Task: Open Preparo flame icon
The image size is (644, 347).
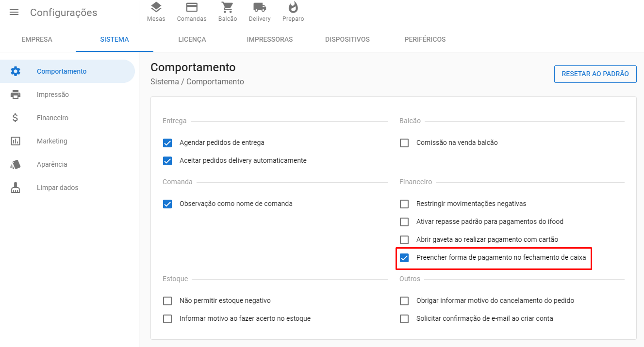Action: click(293, 7)
